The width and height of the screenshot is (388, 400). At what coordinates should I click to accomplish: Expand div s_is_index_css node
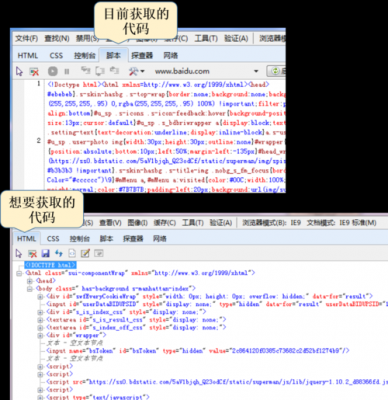coord(40,312)
